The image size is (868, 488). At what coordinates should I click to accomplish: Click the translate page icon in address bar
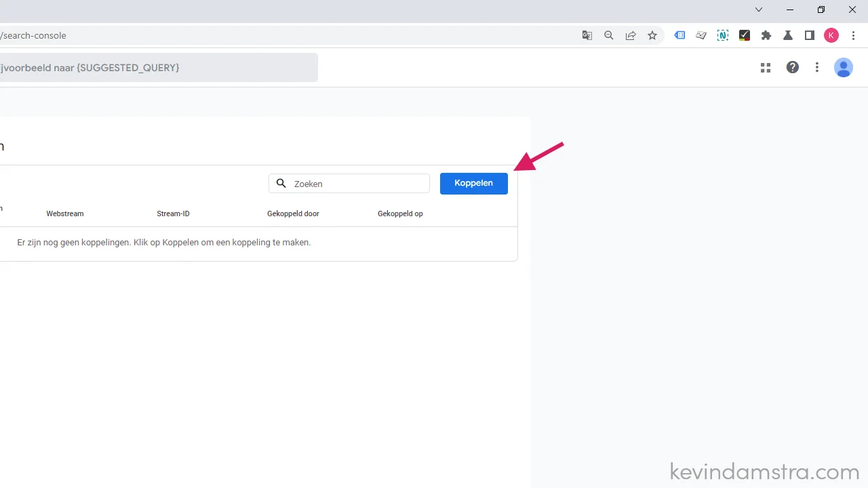(587, 35)
